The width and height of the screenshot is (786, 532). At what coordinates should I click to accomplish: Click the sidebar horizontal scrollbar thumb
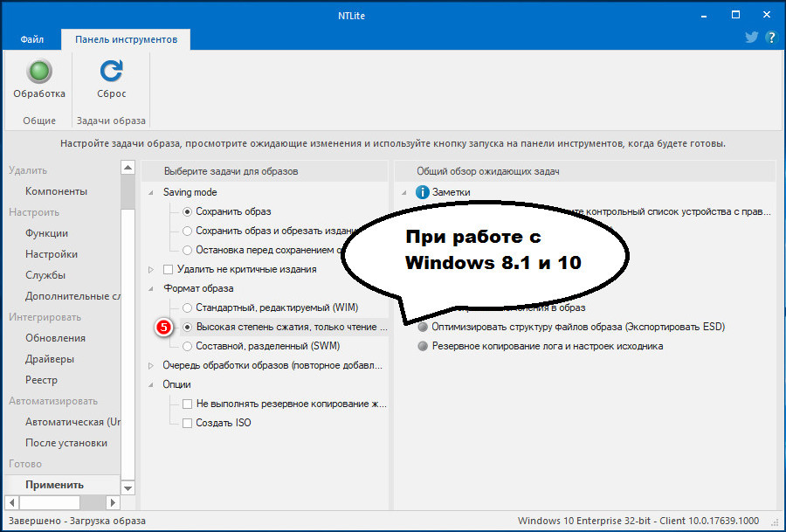click(50, 502)
